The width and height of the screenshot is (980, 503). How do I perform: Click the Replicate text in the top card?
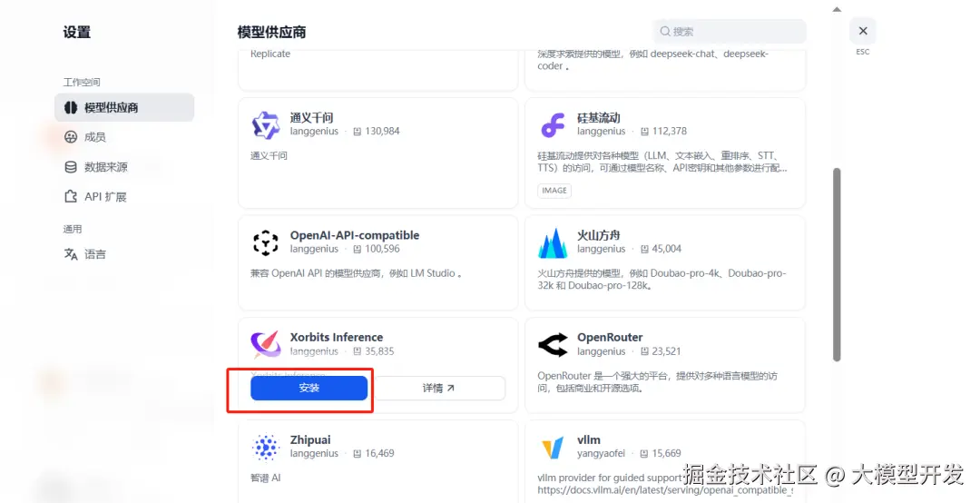(270, 54)
